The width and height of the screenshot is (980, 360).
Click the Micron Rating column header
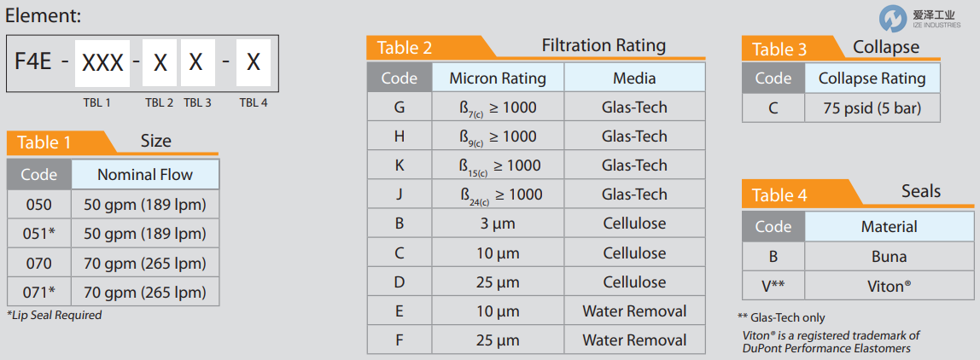498,78
